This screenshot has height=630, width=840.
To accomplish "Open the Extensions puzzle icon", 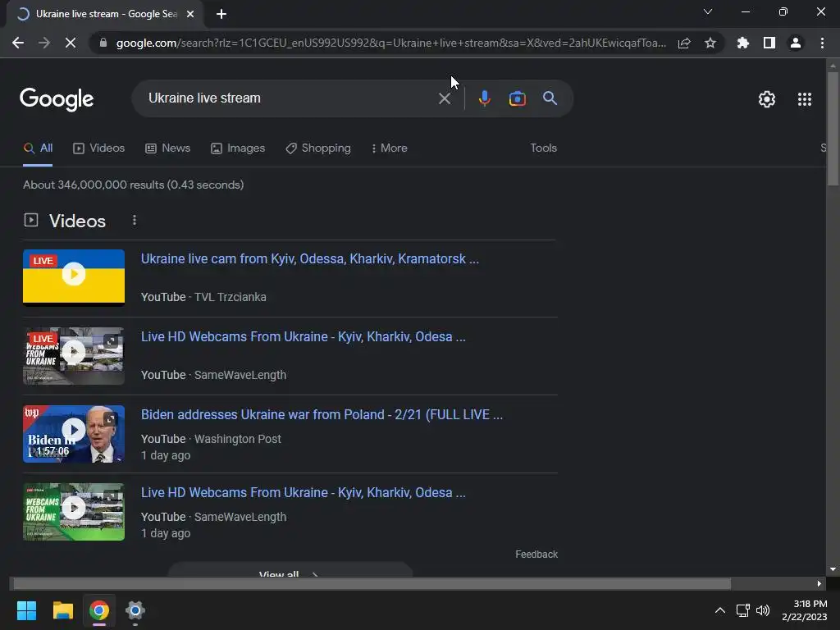I will 742,43.
